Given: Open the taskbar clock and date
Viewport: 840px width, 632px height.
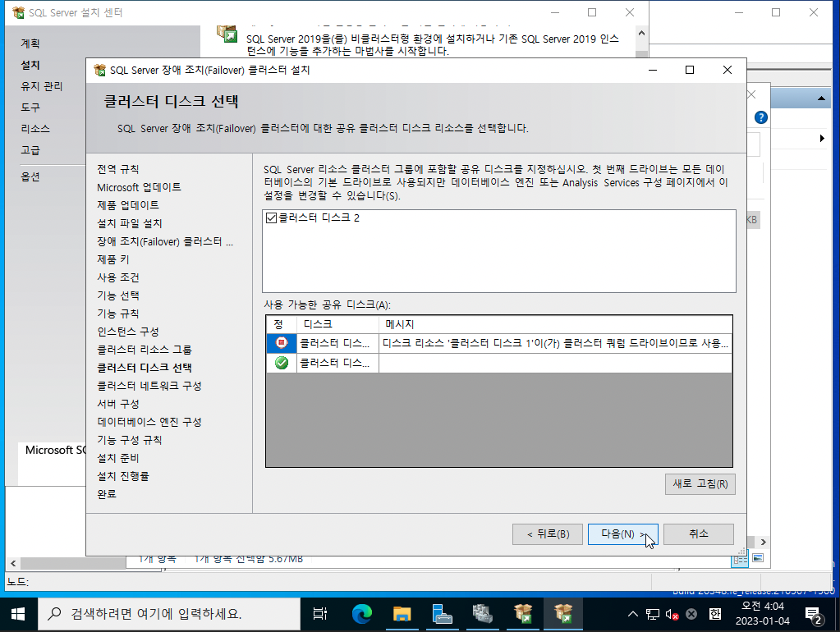Looking at the screenshot, I should (762, 614).
